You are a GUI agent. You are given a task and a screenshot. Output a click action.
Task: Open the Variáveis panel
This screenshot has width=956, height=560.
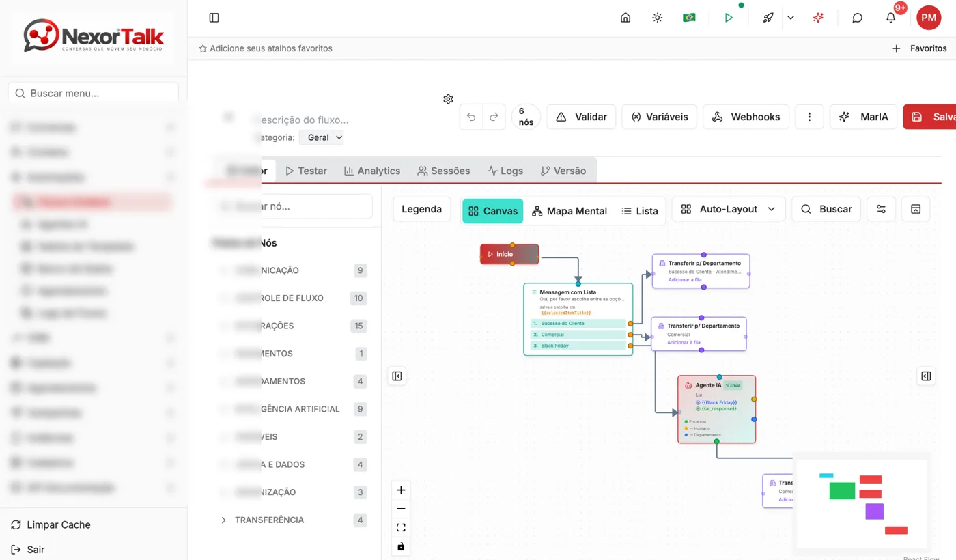[659, 117]
